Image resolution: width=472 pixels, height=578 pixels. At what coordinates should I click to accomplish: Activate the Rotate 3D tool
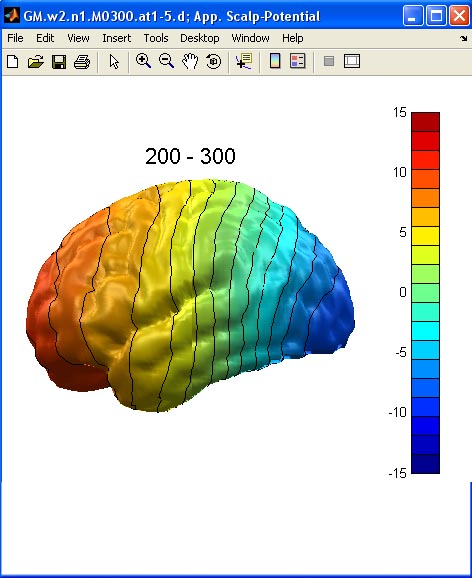pyautogui.click(x=214, y=61)
